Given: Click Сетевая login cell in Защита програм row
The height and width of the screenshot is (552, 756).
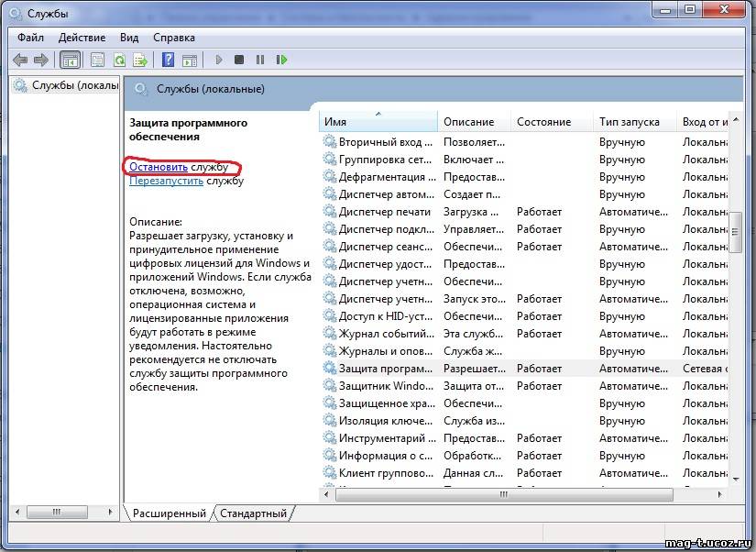Looking at the screenshot, I should point(705,369).
